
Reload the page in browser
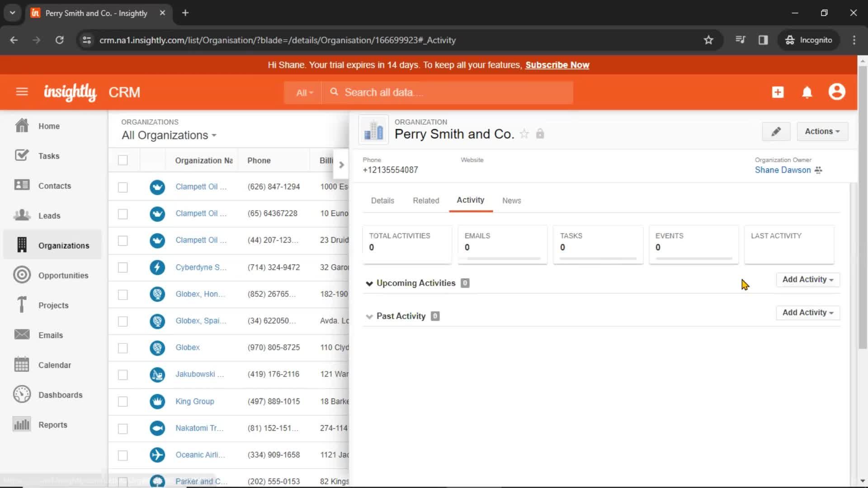(x=59, y=40)
